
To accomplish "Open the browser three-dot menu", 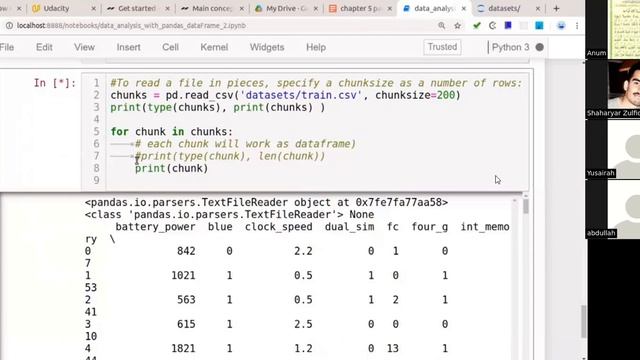I will tap(577, 25).
